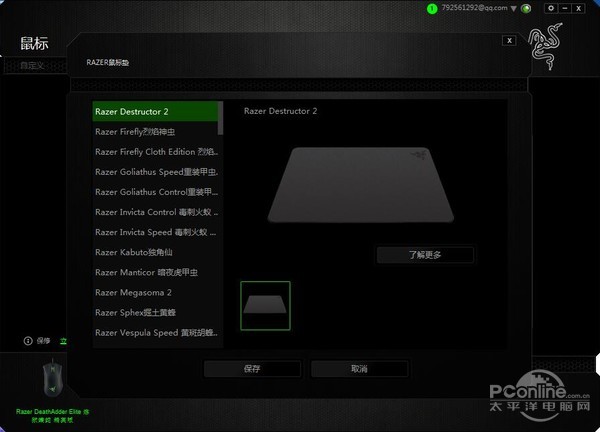Select Razer Manticor mouse mat
This screenshot has height=432, width=600.
[155, 272]
